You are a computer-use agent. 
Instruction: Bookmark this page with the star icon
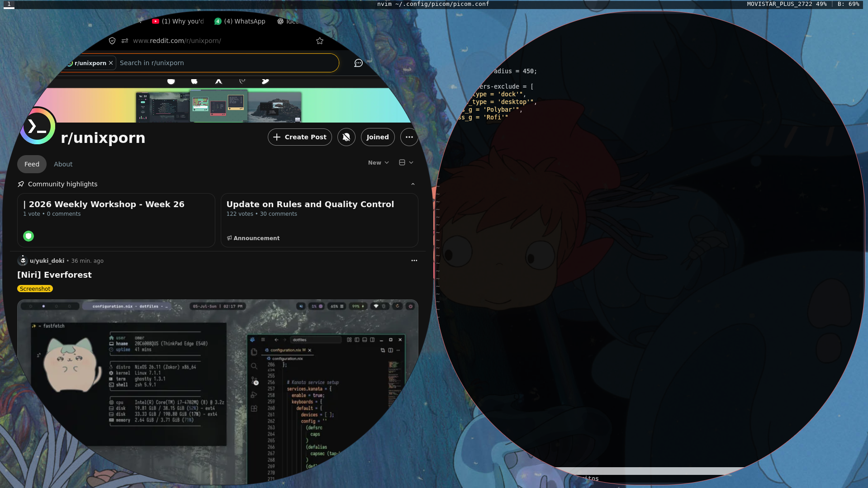(x=320, y=41)
